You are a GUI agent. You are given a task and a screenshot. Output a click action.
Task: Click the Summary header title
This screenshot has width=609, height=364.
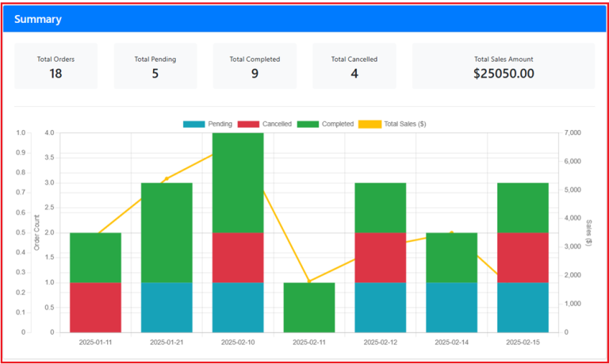click(x=38, y=19)
